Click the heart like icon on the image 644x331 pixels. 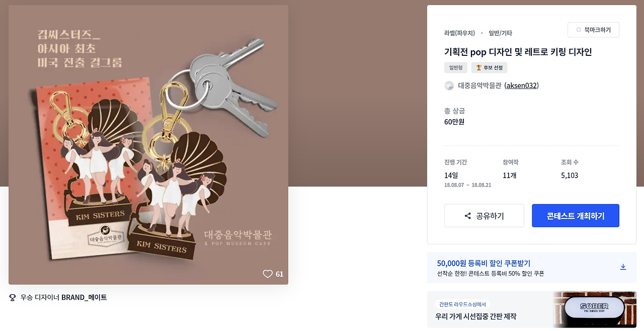point(268,274)
